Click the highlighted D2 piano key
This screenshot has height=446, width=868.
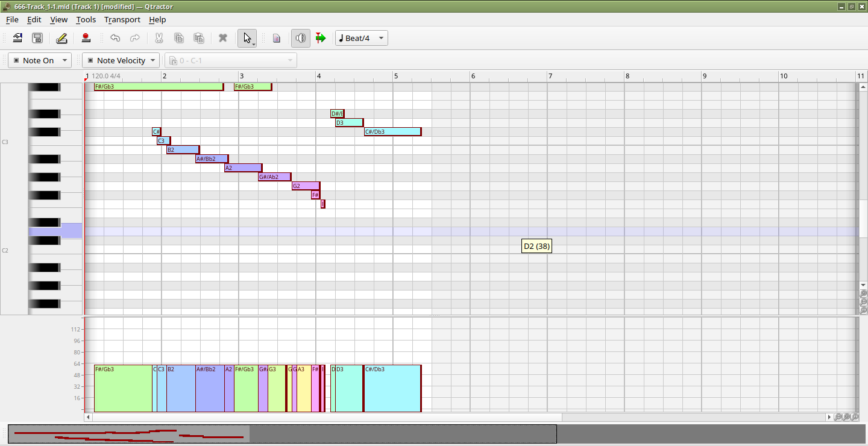[55, 231]
